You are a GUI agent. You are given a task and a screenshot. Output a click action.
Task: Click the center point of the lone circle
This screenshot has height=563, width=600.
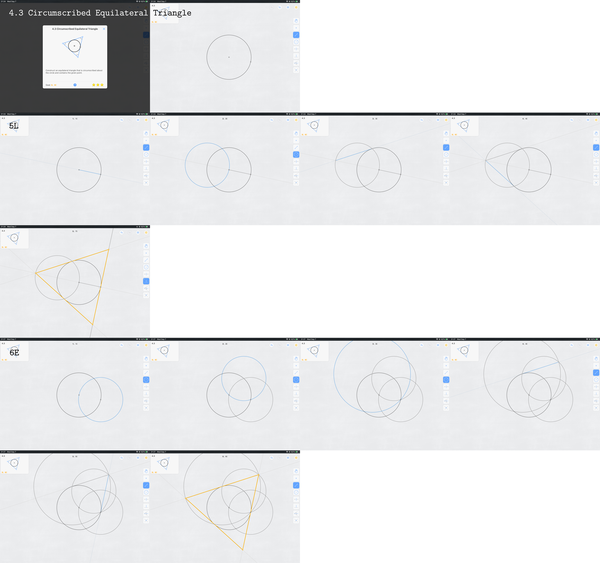229,57
